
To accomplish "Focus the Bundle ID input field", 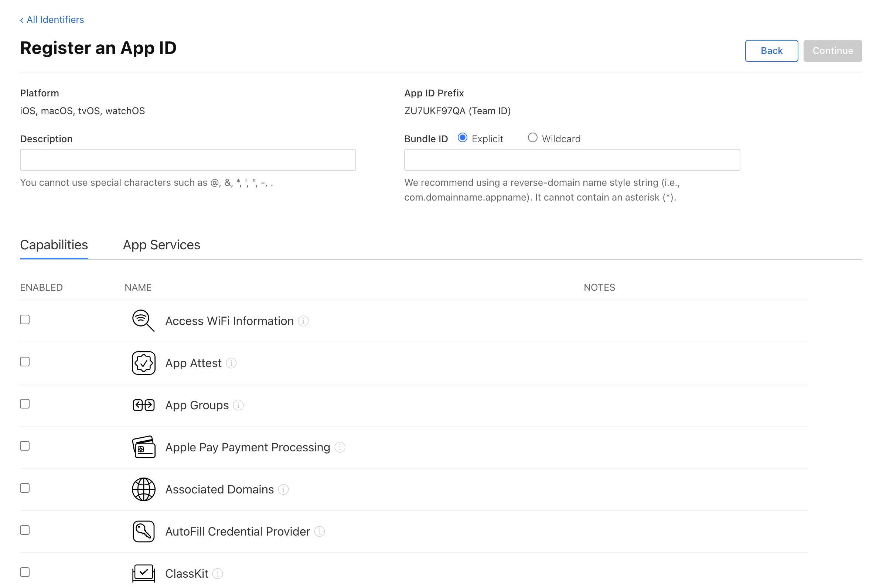I will pos(572,160).
